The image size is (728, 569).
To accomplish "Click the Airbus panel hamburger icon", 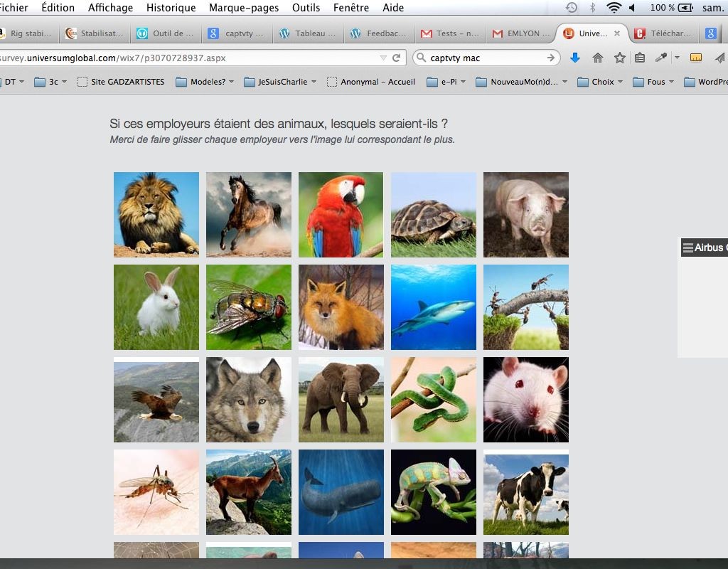I will 687,248.
